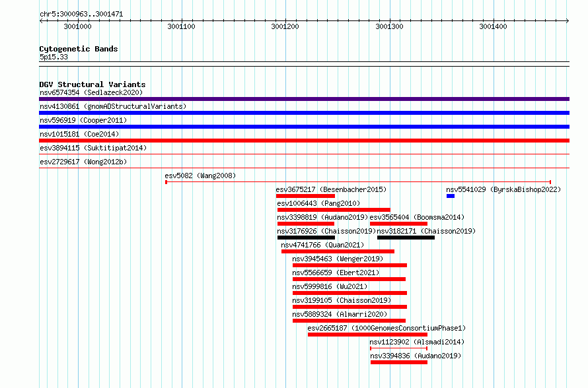Click nsv3394836 (Audano2019) label

[416, 356]
